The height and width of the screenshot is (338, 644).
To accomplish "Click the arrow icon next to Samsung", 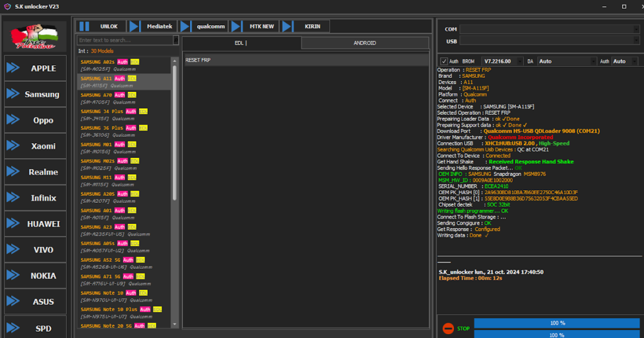I will tap(13, 94).
